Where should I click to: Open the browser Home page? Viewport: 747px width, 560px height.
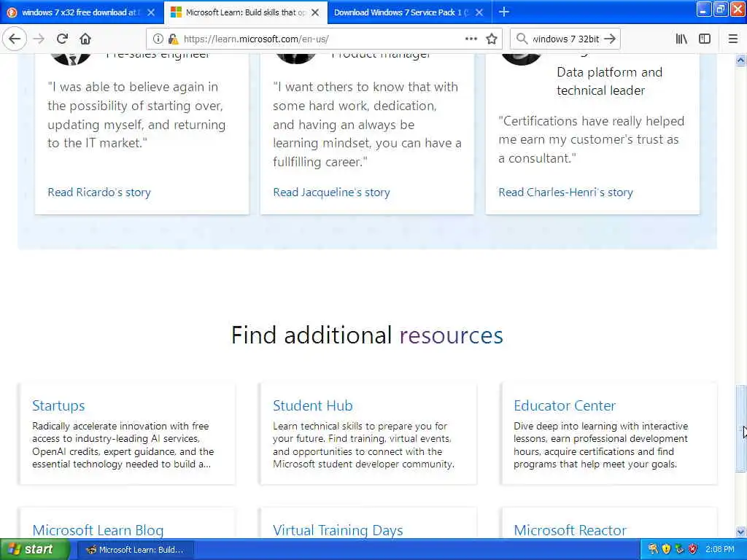coord(85,39)
